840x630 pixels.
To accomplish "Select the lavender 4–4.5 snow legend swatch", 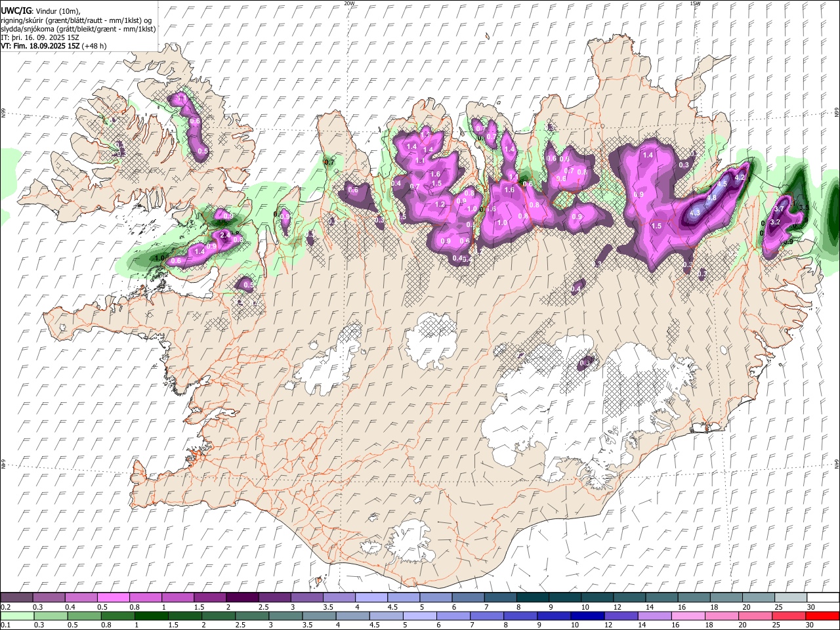I will [x=371, y=598].
